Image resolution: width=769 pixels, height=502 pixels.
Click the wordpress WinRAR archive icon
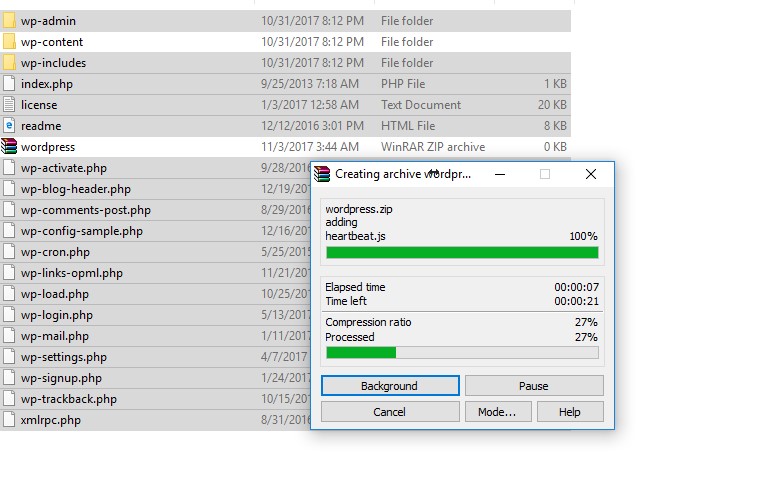pos(10,147)
